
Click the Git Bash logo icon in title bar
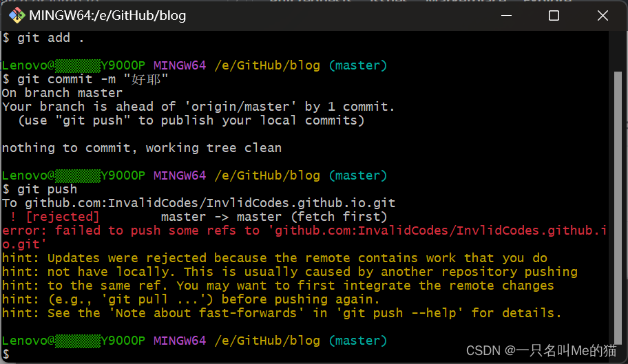(17, 16)
